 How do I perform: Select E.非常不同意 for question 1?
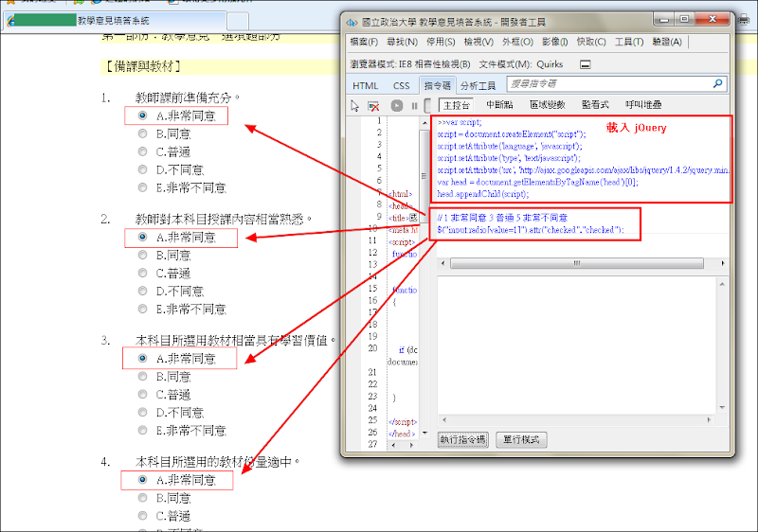143,187
